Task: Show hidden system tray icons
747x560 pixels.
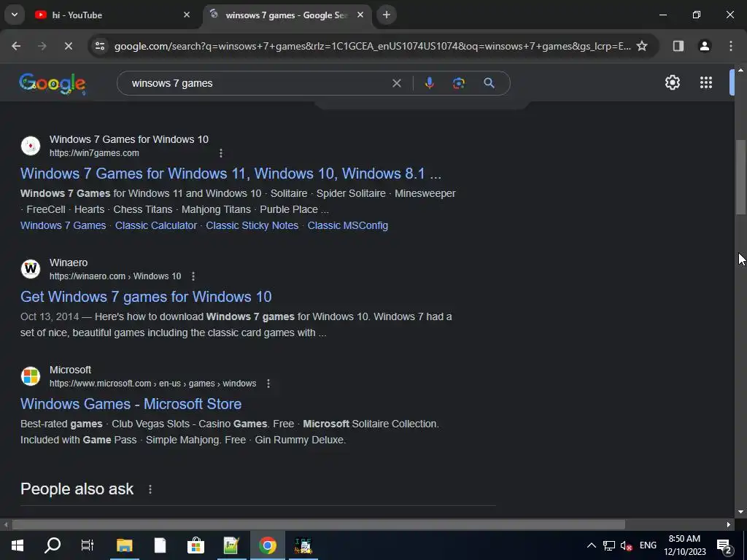Action: coord(591,545)
